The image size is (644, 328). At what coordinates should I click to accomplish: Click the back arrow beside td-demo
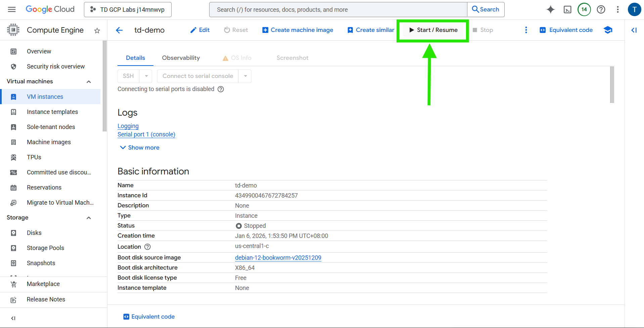pyautogui.click(x=119, y=30)
